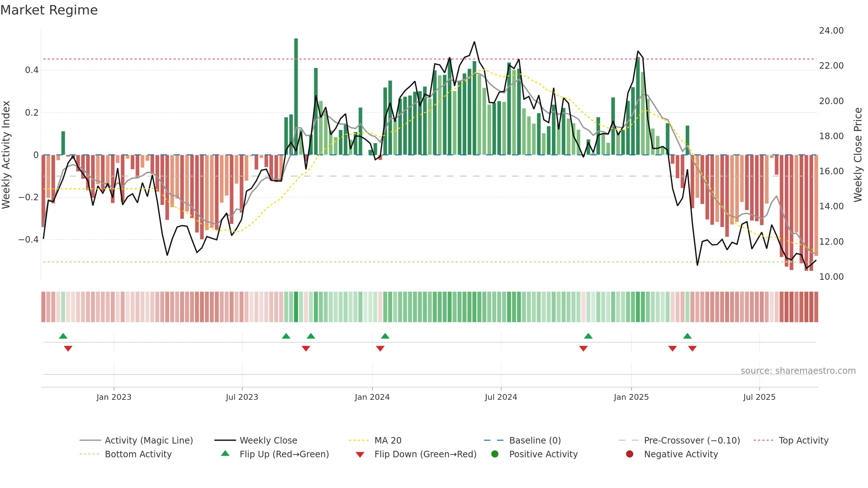Select the red flip-down marker at Jan 2024
Image resolution: width=868 pixels, height=488 pixels.
pyautogui.click(x=380, y=348)
